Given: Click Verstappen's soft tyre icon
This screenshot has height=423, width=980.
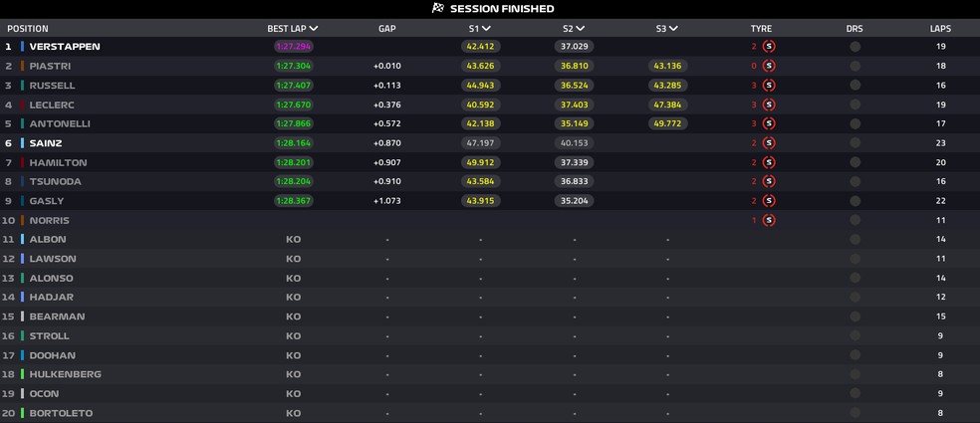Looking at the screenshot, I should (x=769, y=46).
